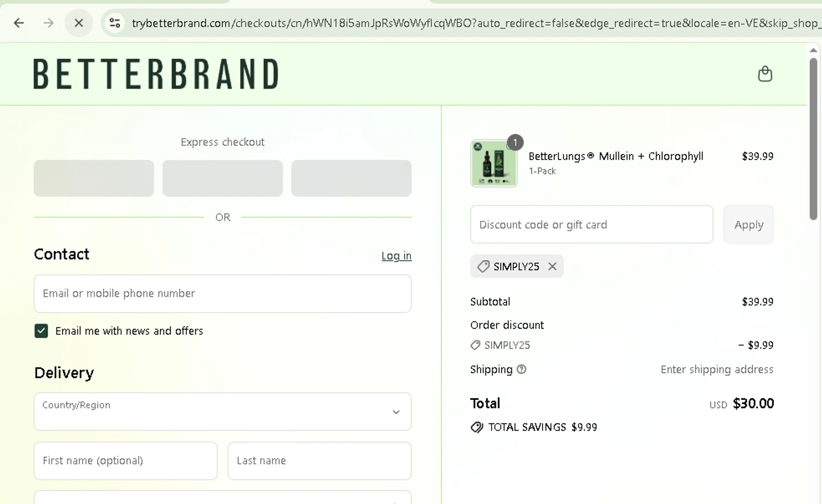Open the Country/Region dropdown
Viewport: 822px width, 504px height.
point(222,411)
